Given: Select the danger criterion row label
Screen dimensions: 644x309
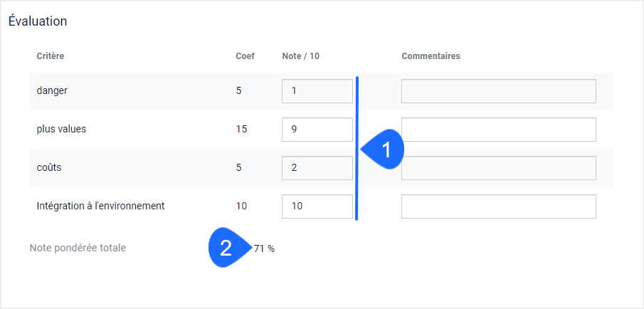Looking at the screenshot, I should [x=52, y=91].
